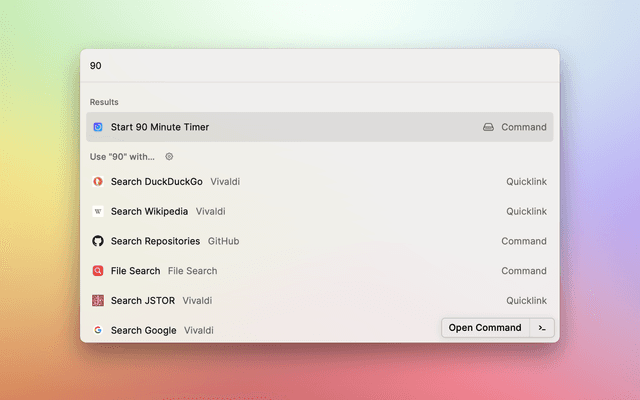Click the GitHub octocat icon
Viewport: 640px width, 400px height.
(98, 241)
